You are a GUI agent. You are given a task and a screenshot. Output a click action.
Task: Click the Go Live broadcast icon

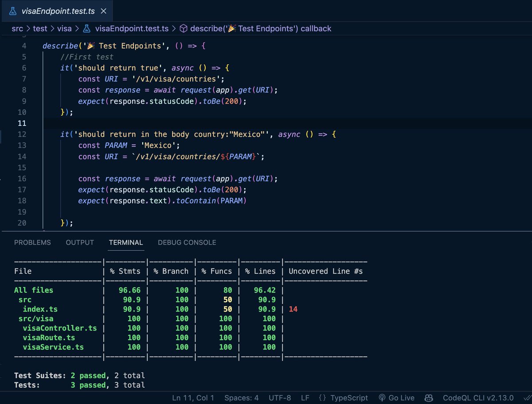(x=382, y=398)
